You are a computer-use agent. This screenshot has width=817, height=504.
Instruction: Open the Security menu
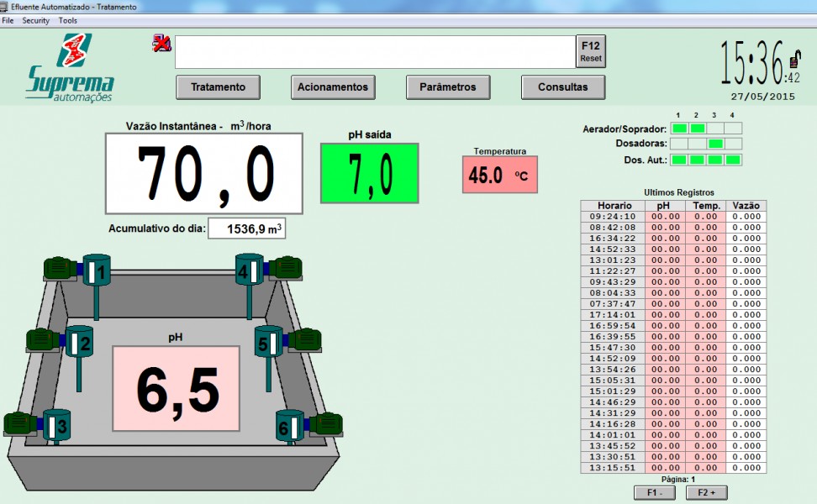point(35,20)
